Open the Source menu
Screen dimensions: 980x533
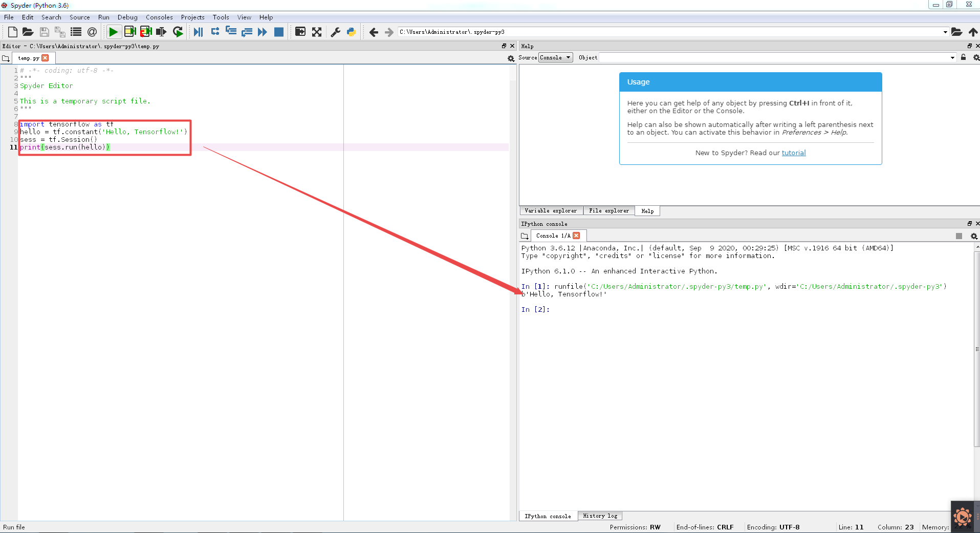tap(80, 17)
